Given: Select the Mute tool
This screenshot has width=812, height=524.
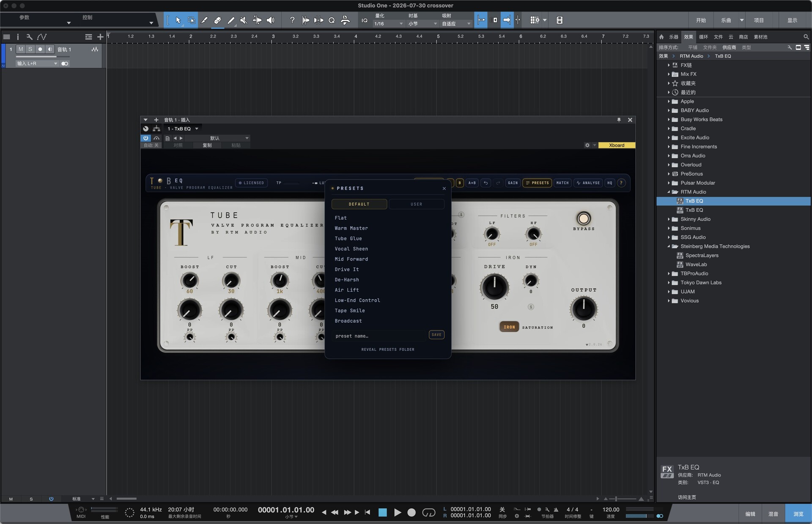Looking at the screenshot, I should click(244, 20).
